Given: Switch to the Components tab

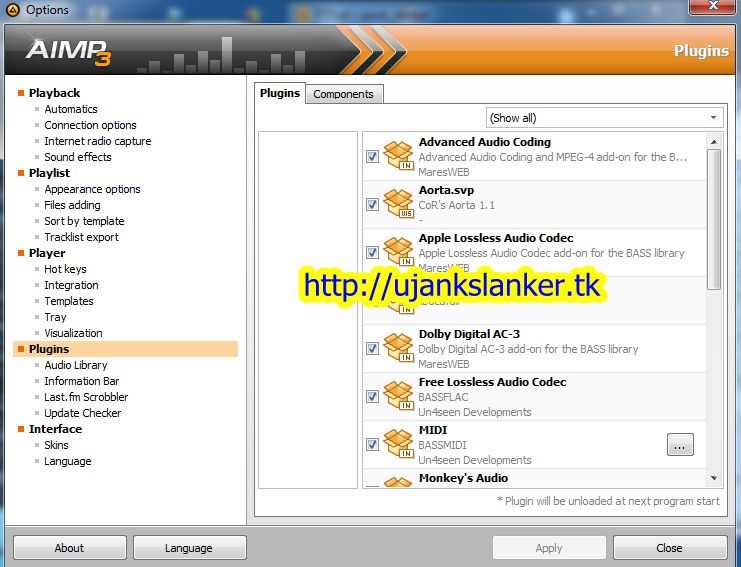Looking at the screenshot, I should coord(344,94).
